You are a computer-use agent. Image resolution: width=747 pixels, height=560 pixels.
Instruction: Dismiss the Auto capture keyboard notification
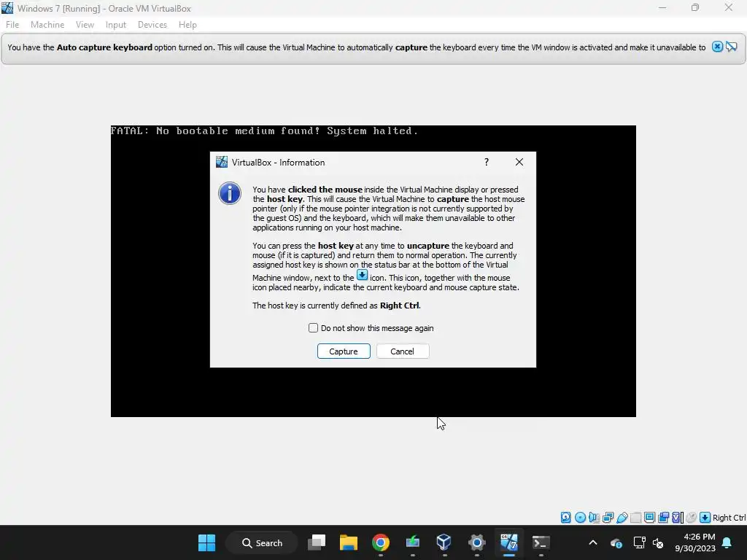[717, 47]
